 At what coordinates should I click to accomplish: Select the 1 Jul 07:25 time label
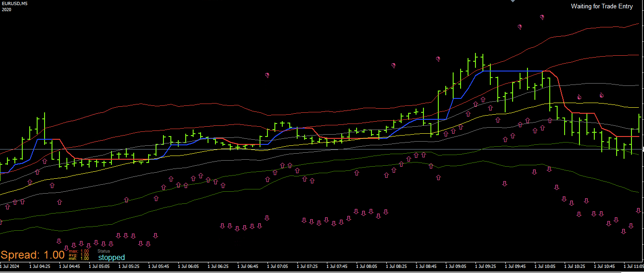point(307,267)
